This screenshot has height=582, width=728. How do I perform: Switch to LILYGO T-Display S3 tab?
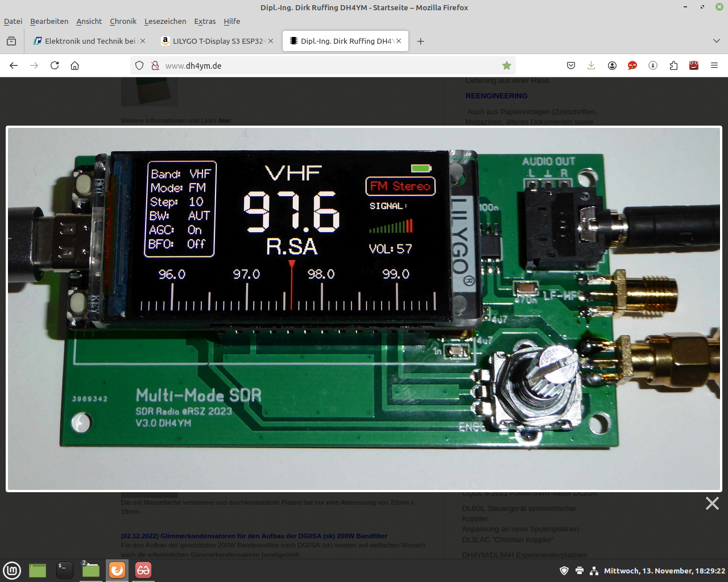coord(218,41)
